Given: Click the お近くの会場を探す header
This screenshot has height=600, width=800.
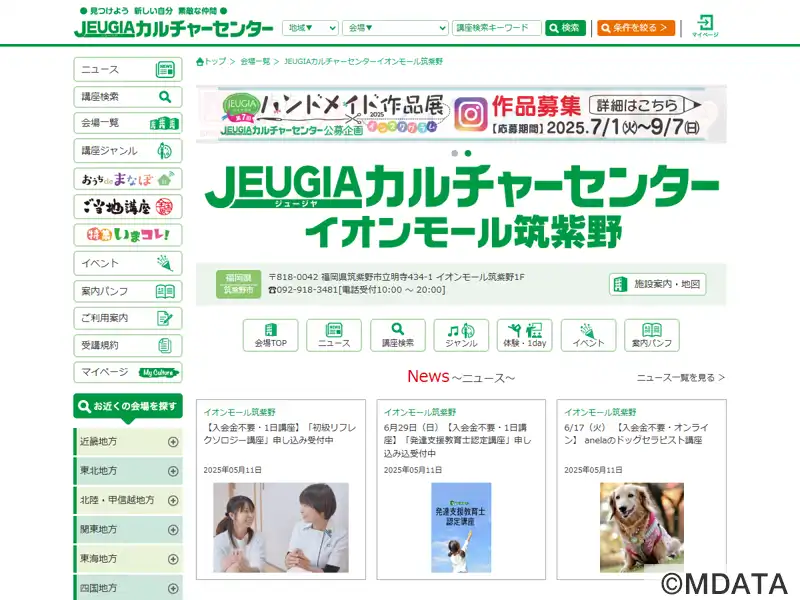Looking at the screenshot, I should click(128, 407).
